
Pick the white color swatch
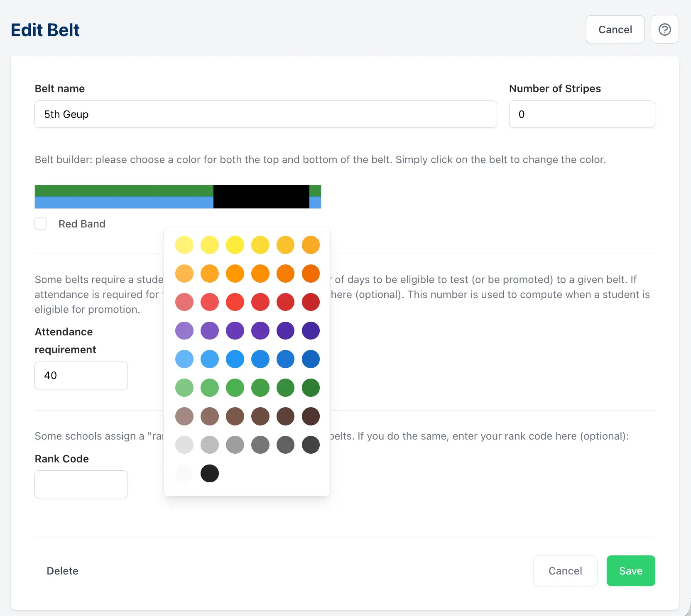(184, 473)
